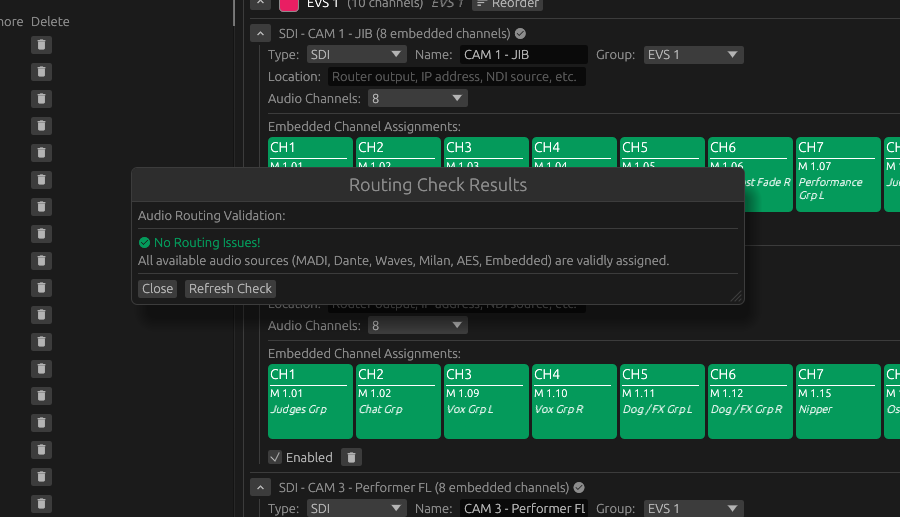900x517 pixels.
Task: Click the left panel vertical scrollbar
Action: click(x=234, y=13)
